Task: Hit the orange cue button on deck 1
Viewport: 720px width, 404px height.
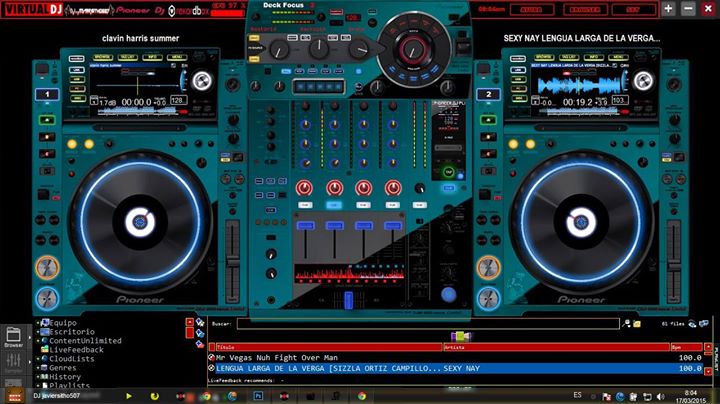Action: 47,268
